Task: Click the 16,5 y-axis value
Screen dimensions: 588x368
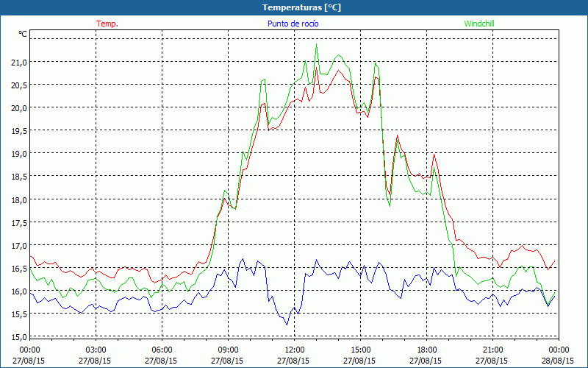Action: click(x=19, y=269)
